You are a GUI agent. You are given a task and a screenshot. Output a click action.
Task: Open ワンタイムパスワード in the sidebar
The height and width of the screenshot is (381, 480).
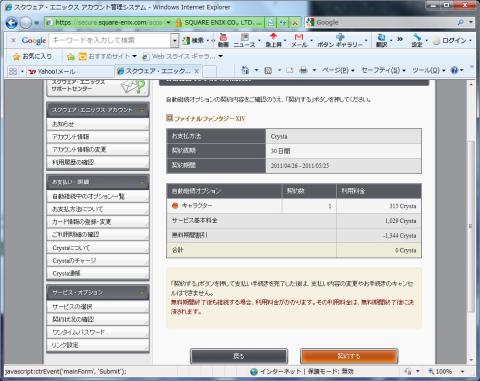98,332
